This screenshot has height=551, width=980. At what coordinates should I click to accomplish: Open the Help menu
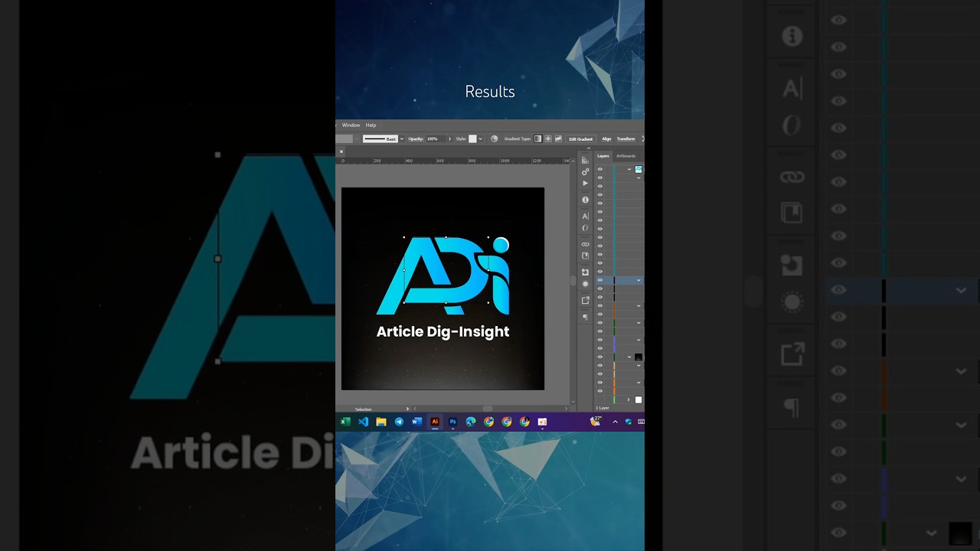click(x=371, y=125)
